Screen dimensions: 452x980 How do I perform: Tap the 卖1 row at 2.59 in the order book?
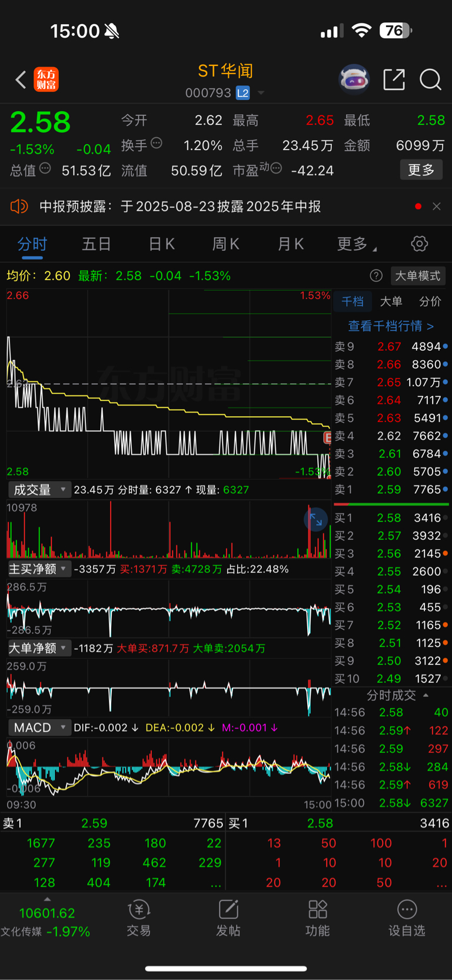coord(391,490)
